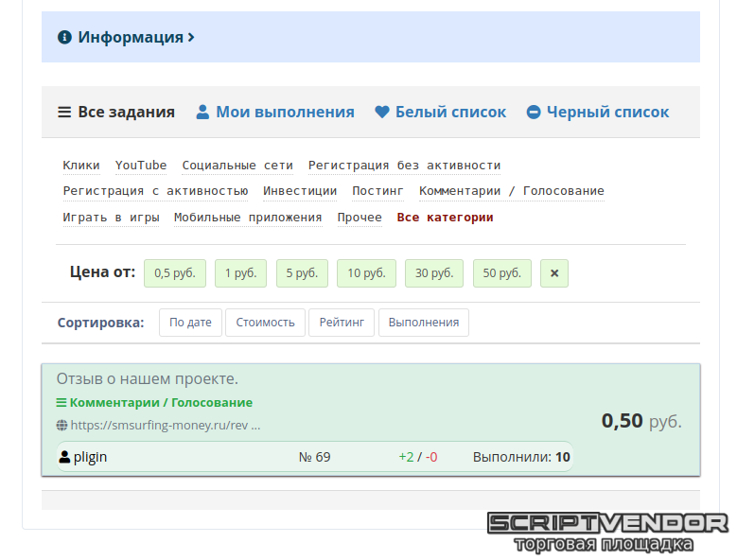Sort tasks by По дате
Image resolution: width=737 pixels, height=560 pixels.
click(190, 323)
